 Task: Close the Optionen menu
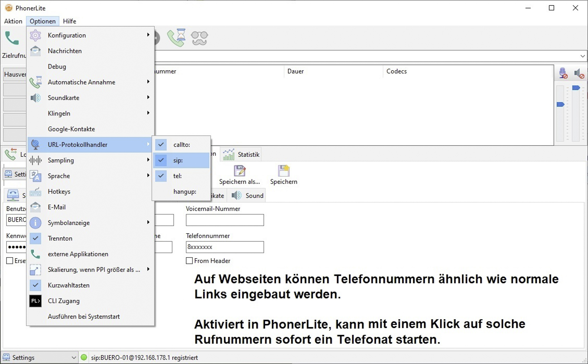[x=42, y=21]
